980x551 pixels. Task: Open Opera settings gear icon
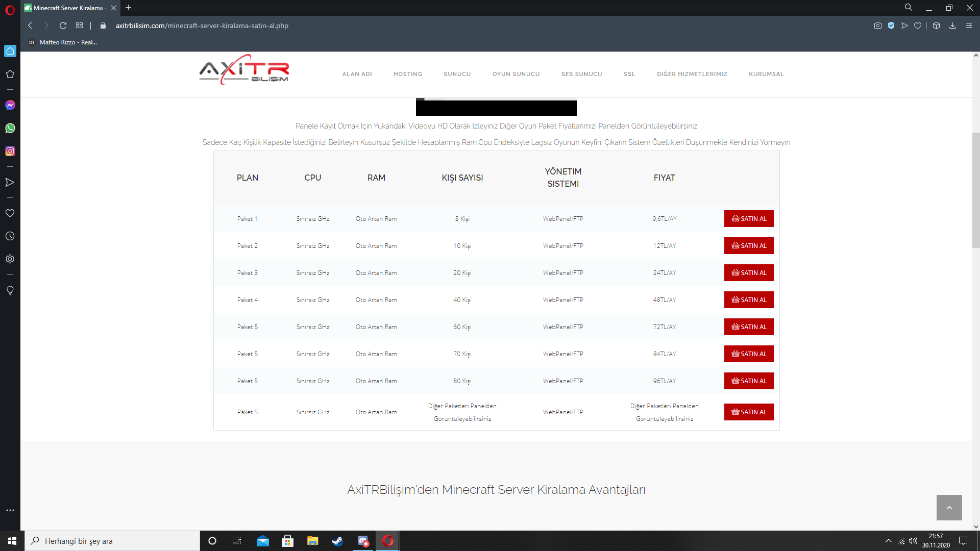tap(10, 259)
